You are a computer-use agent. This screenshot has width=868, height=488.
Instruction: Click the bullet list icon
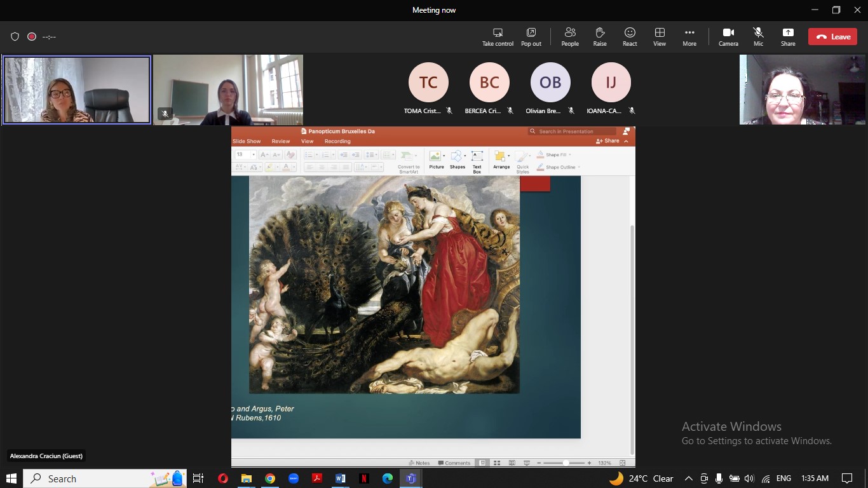pos(309,154)
